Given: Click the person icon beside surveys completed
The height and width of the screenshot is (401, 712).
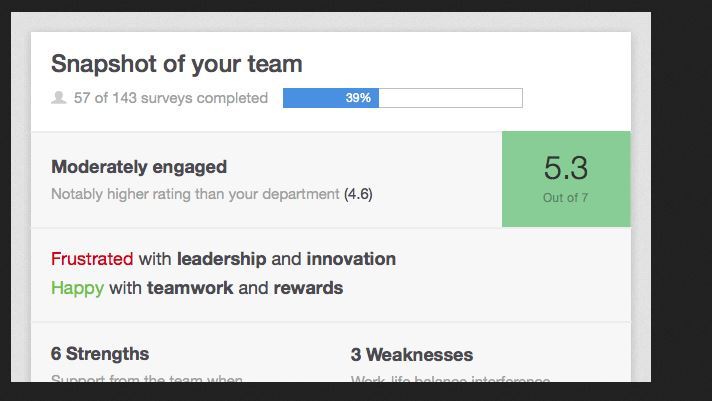Looking at the screenshot, I should [59, 98].
